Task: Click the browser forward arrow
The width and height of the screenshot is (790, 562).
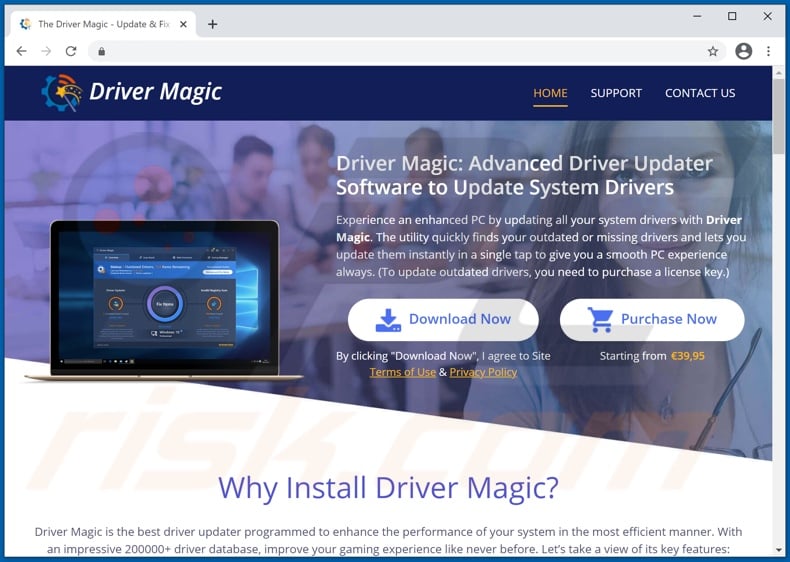Action: 46,51
